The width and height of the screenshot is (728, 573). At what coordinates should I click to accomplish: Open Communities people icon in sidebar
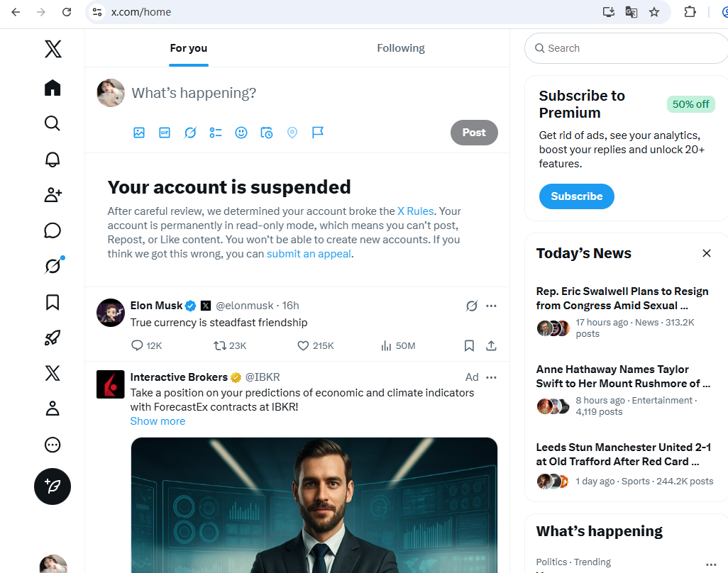(53, 195)
